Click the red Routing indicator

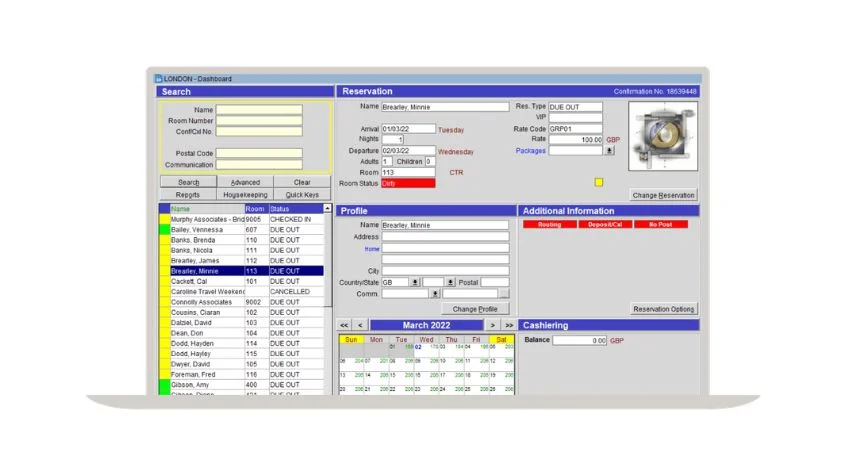click(x=549, y=224)
